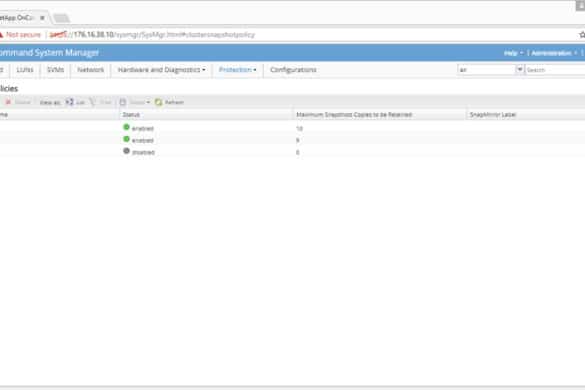Click the value 9 in copies column

[298, 140]
